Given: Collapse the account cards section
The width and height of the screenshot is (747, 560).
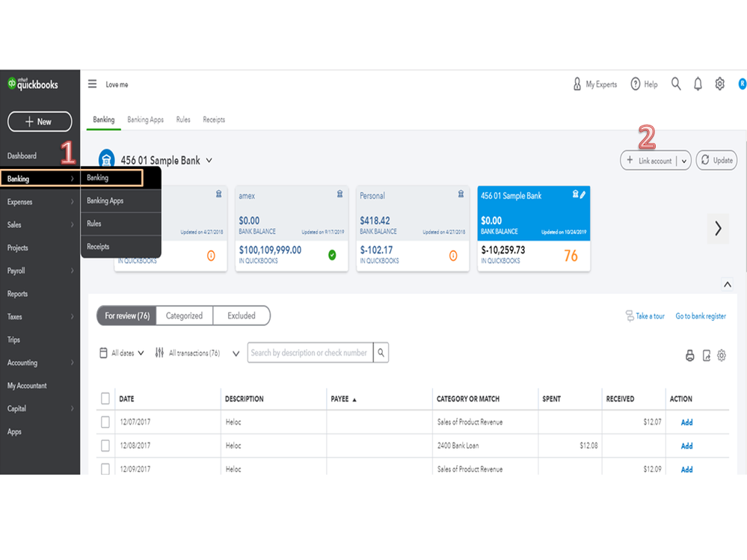Looking at the screenshot, I should tap(728, 285).
